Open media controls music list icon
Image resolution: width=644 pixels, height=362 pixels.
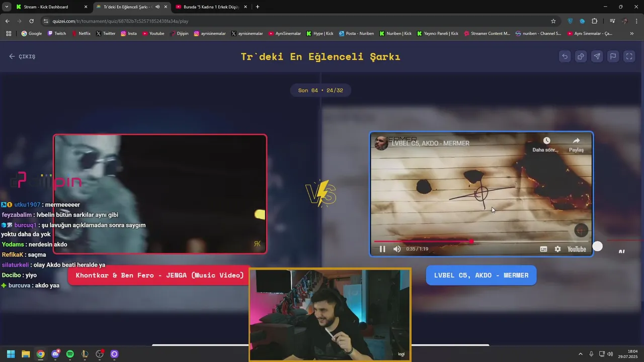(612, 21)
